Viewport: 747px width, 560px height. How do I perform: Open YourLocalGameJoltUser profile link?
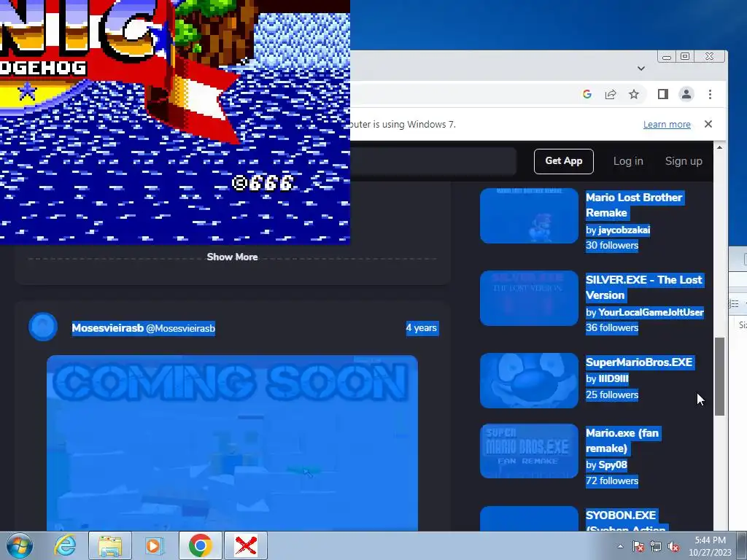tap(651, 312)
